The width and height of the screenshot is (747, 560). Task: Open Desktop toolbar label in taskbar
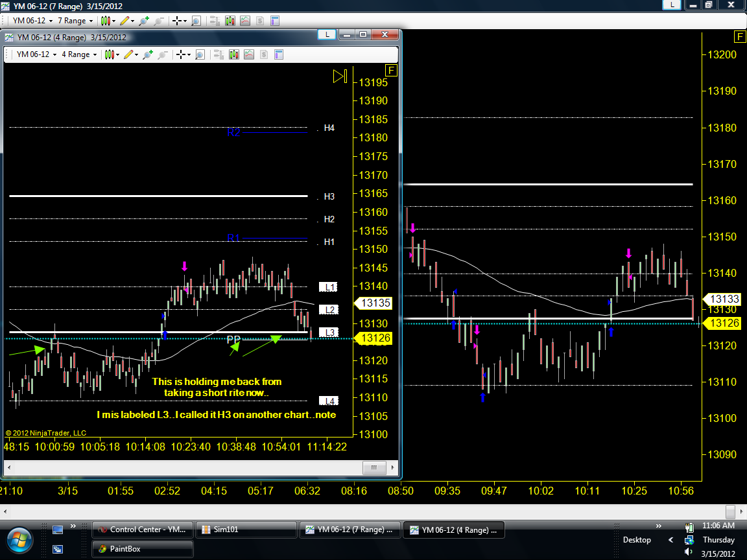coord(637,539)
